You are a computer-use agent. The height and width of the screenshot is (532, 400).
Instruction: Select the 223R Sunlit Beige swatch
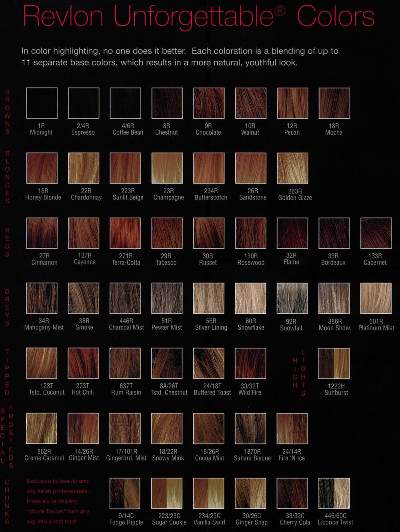click(x=125, y=168)
